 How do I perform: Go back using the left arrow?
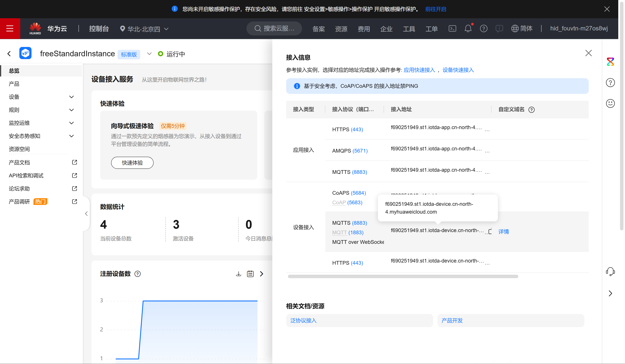(x=9, y=53)
